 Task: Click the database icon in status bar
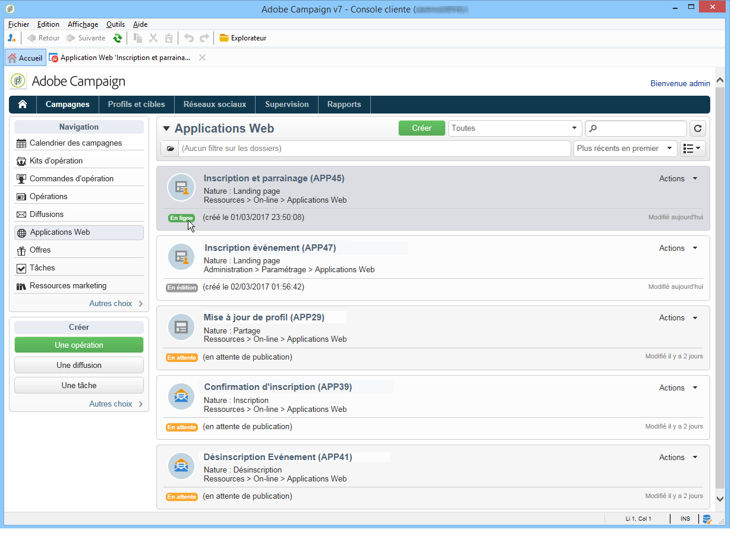pos(707,519)
